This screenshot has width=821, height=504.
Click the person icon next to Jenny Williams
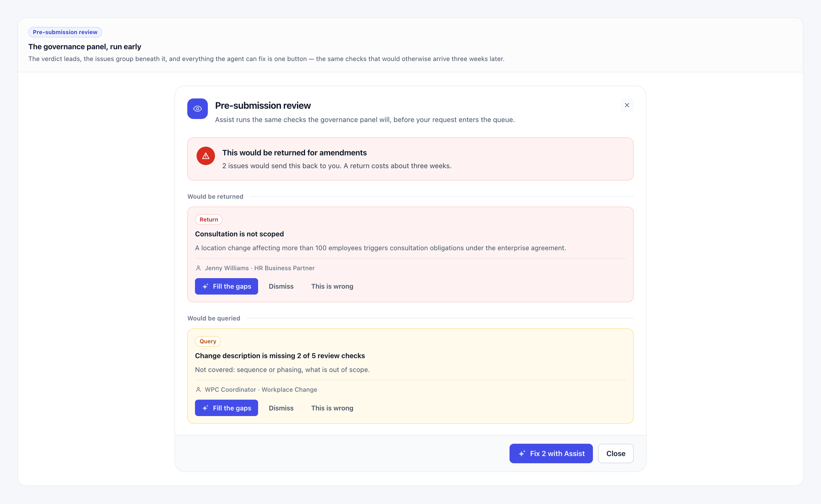click(x=198, y=268)
